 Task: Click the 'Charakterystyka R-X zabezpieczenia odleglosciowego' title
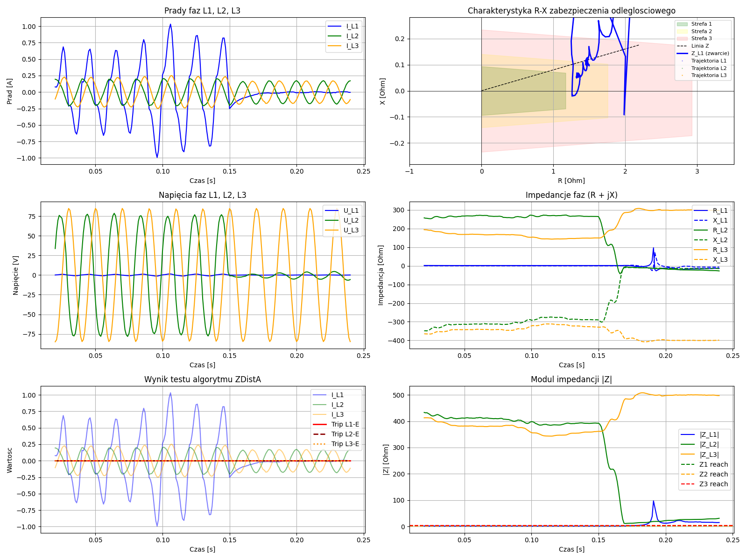[x=571, y=11]
